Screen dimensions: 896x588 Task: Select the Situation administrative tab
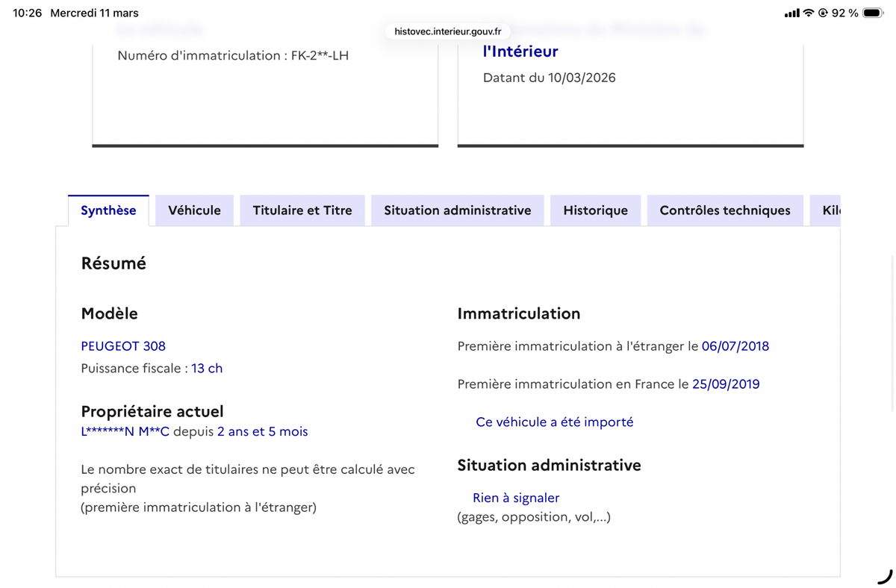(x=457, y=210)
